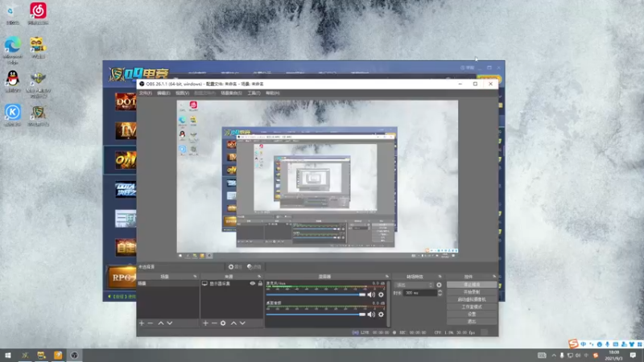
Task: Pop out the 混音器 dock panel icon
Action: click(x=387, y=277)
